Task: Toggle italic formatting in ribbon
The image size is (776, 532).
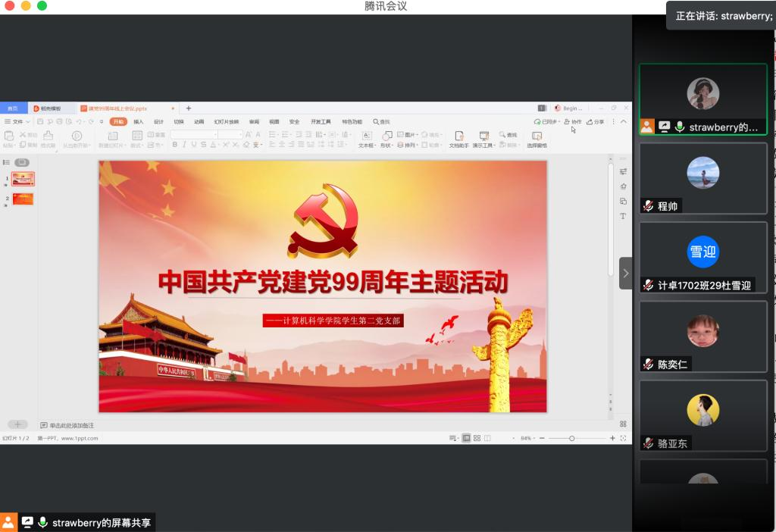Action: (184, 145)
